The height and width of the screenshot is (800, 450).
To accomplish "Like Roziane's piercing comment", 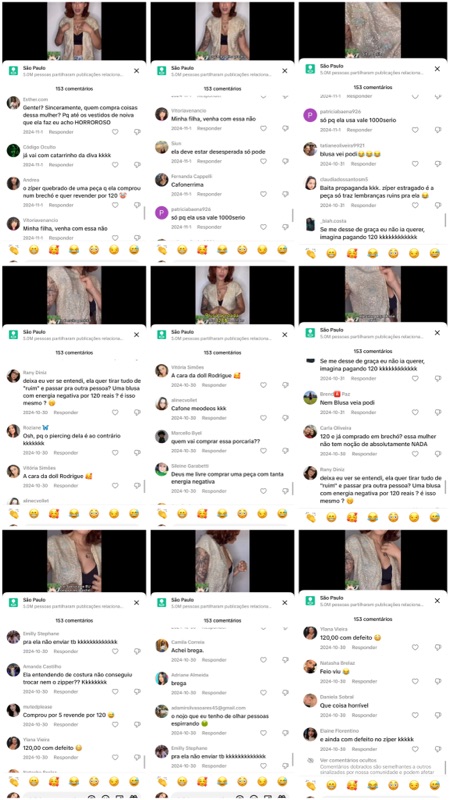I will pyautogui.click(x=115, y=453).
